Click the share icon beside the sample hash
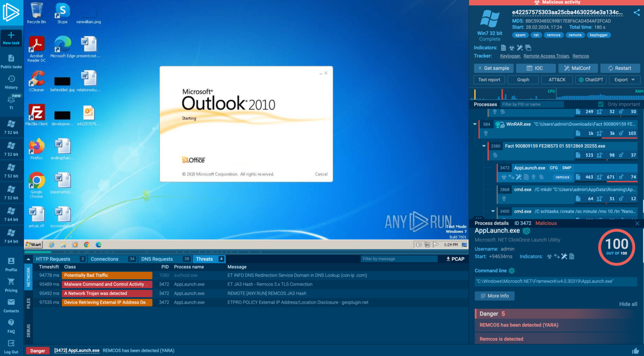Viewport: 644px width, 356px height. tap(636, 13)
